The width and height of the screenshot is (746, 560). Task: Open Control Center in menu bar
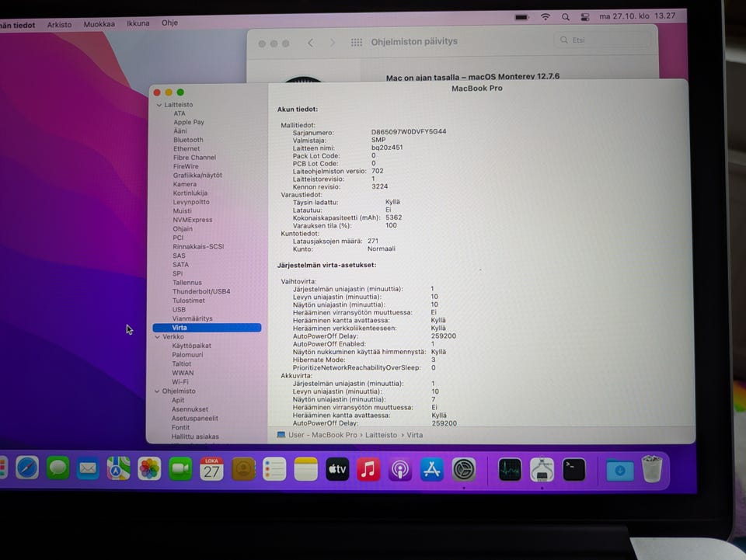pyautogui.click(x=584, y=17)
